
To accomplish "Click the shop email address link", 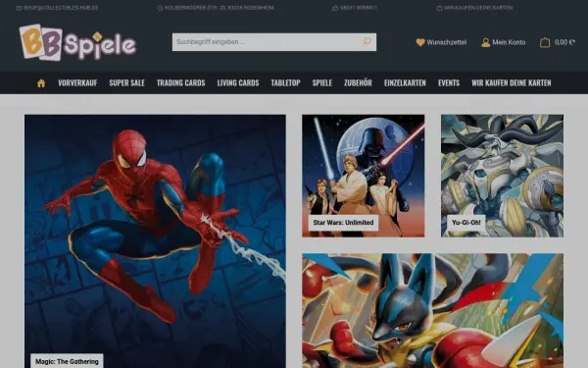I will coord(61,8).
